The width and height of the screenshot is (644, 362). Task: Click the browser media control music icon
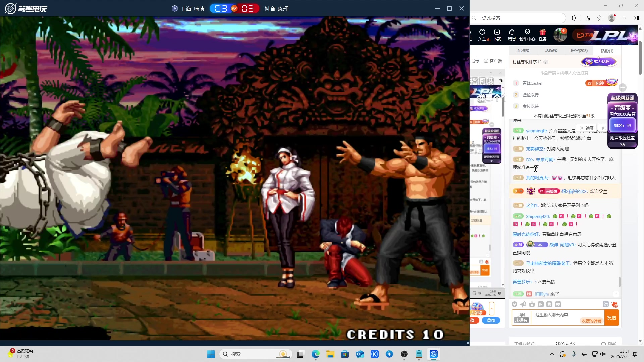(x=588, y=18)
